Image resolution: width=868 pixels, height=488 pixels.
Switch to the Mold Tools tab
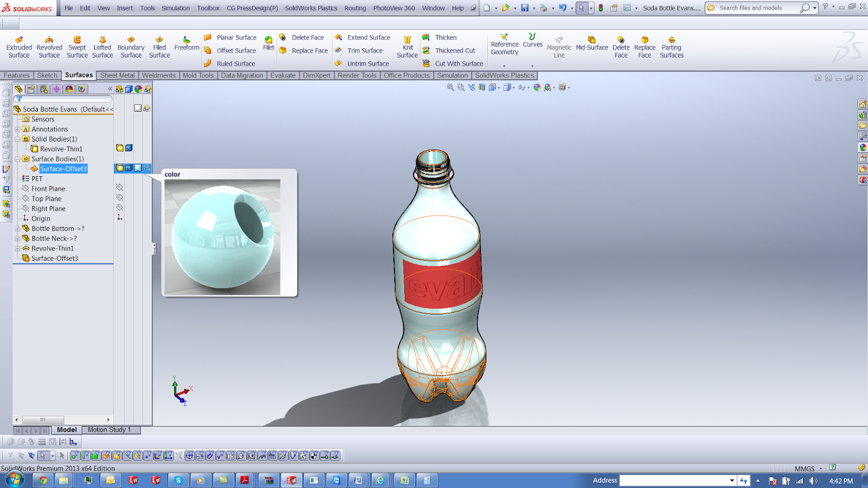199,75
